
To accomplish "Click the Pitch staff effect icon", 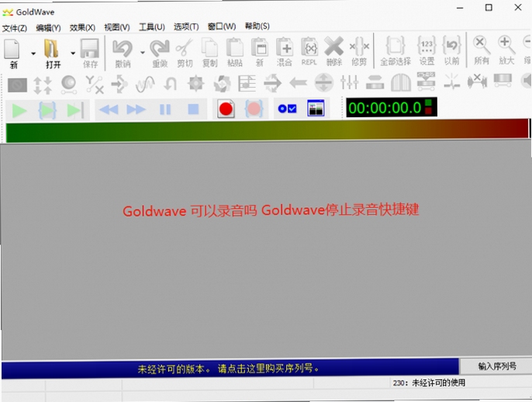I will (247, 83).
